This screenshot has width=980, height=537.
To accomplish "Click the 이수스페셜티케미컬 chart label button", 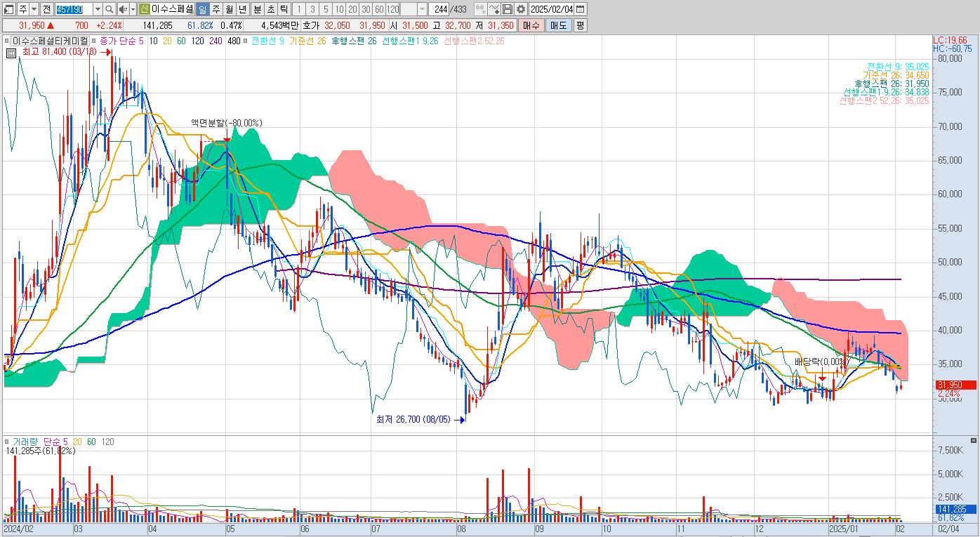I will (51, 41).
